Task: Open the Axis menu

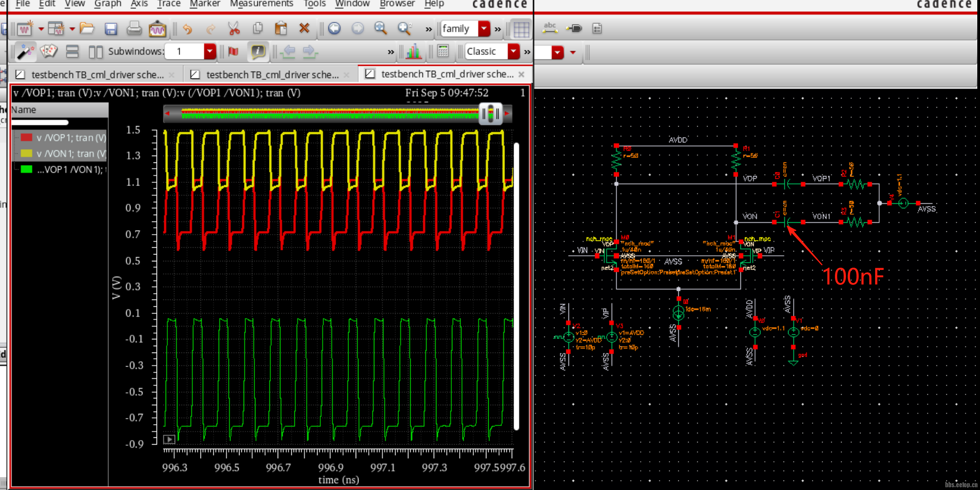Action: coord(139,4)
